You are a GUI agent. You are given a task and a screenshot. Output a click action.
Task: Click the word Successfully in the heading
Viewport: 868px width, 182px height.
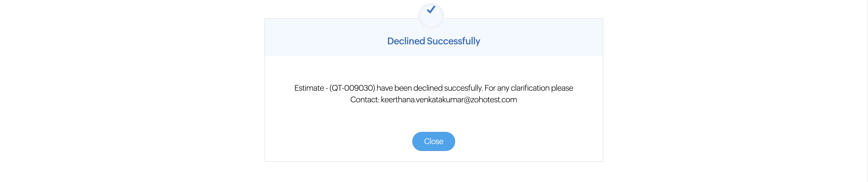453,41
